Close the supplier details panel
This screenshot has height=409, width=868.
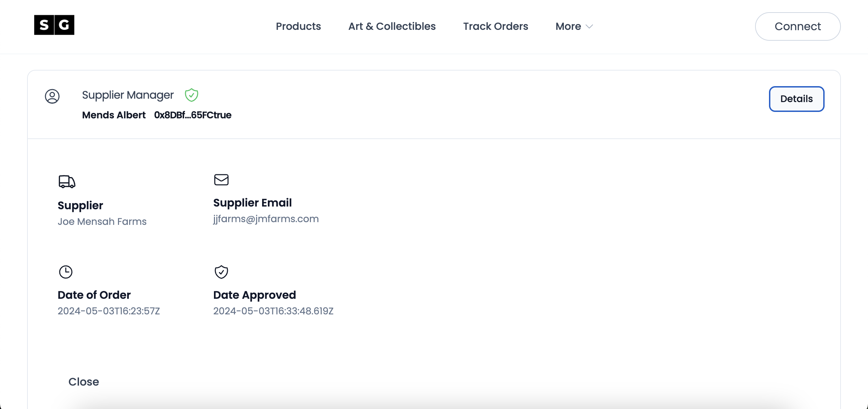point(84,382)
